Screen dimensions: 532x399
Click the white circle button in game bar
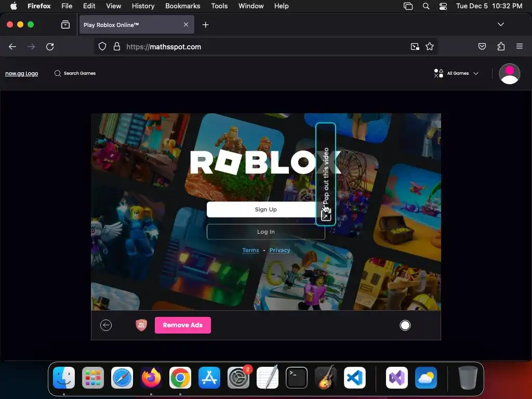[x=405, y=325]
